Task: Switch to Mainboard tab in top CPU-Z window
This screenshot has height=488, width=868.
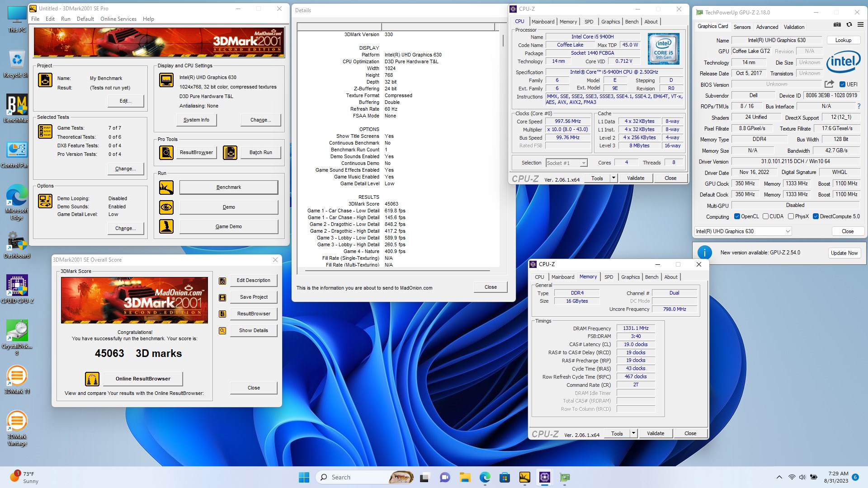Action: click(x=543, y=22)
